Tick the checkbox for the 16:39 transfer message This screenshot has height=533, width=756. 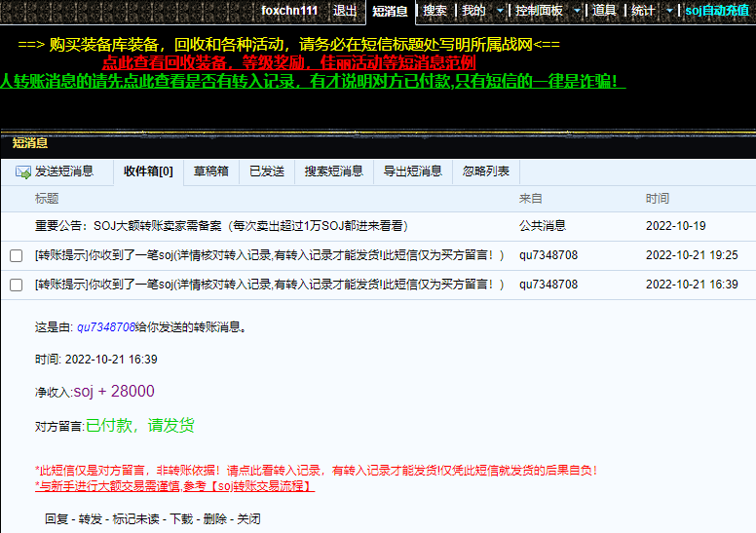(16, 285)
